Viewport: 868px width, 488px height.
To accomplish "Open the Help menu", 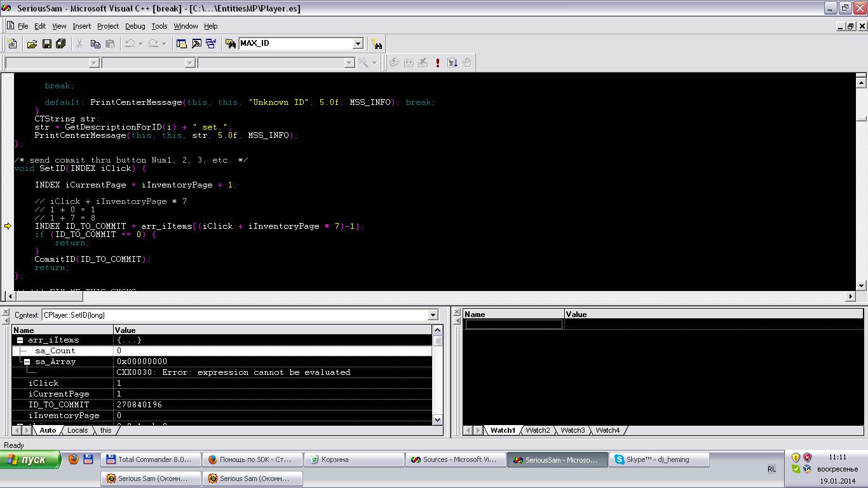I will coord(210,26).
